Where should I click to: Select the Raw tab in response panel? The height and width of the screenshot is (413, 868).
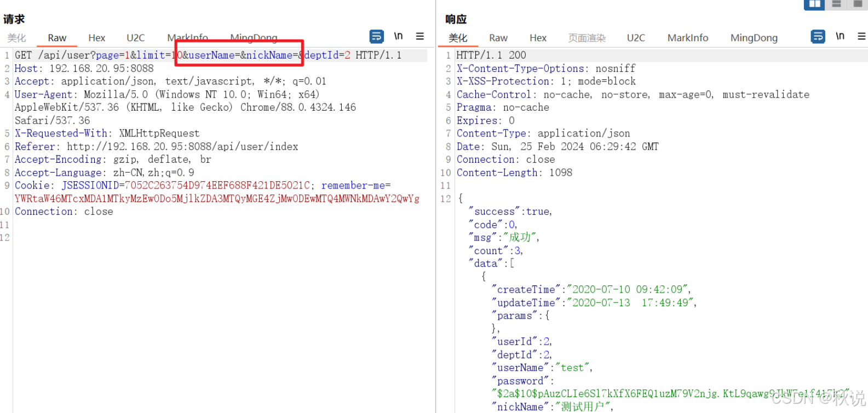tap(498, 38)
